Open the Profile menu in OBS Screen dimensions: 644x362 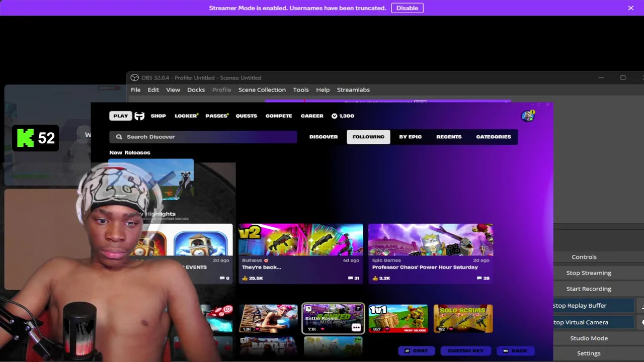pos(222,89)
